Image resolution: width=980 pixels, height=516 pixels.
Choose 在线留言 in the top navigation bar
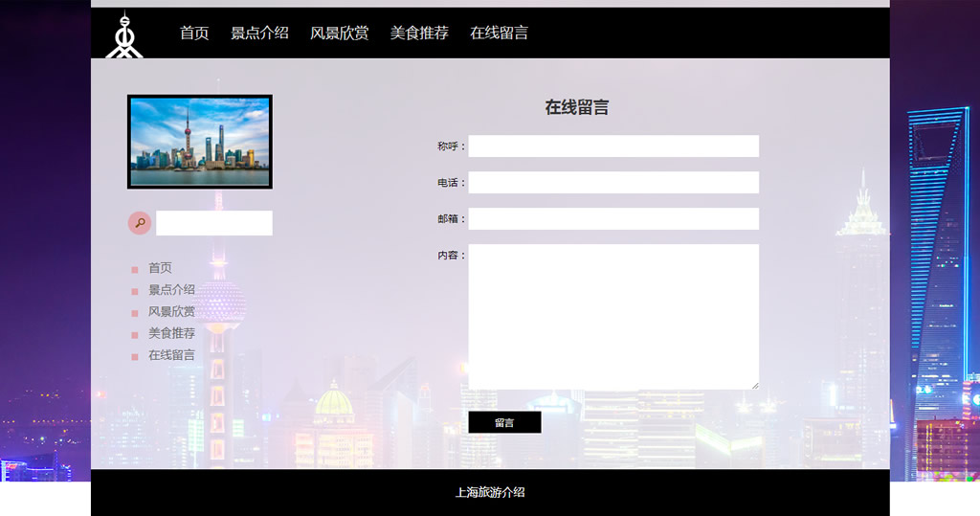click(x=499, y=34)
